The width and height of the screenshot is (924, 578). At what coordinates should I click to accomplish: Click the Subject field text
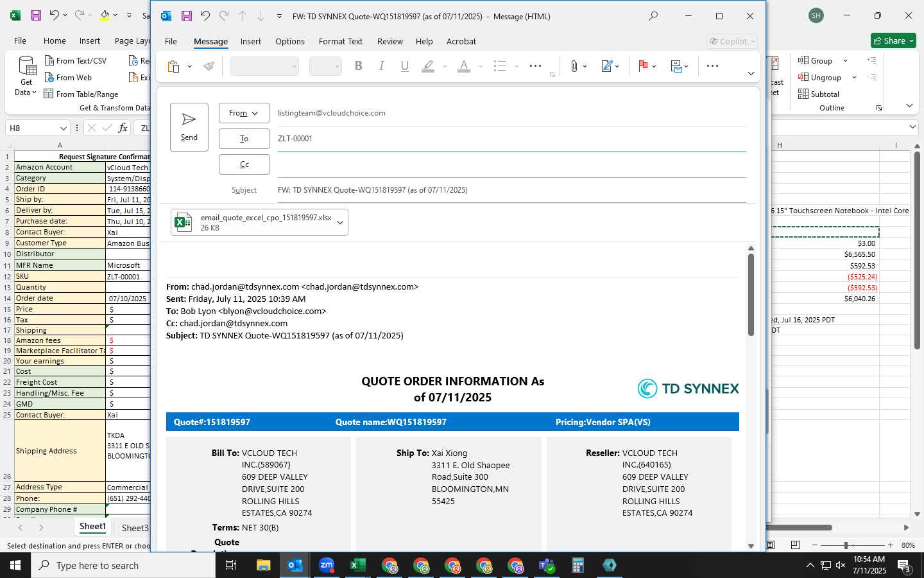(372, 190)
